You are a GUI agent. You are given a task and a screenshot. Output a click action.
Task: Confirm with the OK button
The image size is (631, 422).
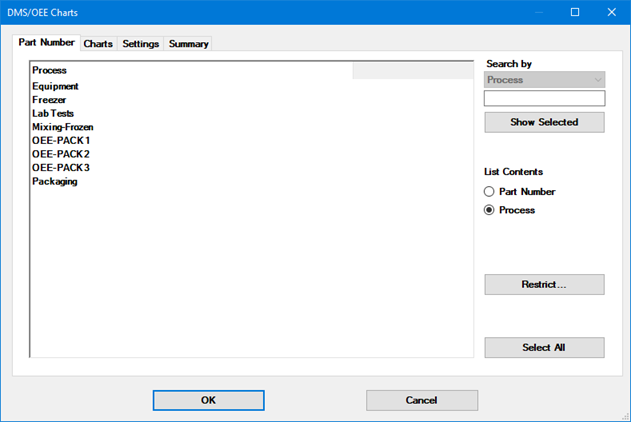click(x=208, y=400)
